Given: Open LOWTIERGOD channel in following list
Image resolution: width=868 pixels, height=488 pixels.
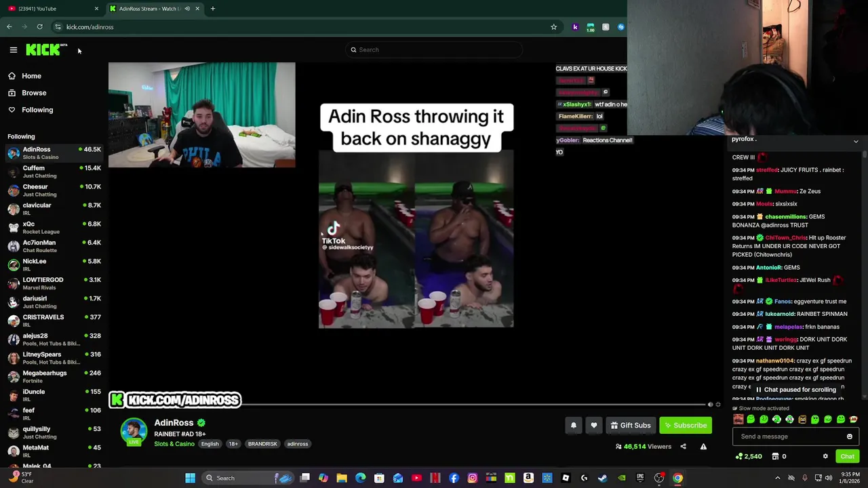Looking at the screenshot, I should point(54,283).
